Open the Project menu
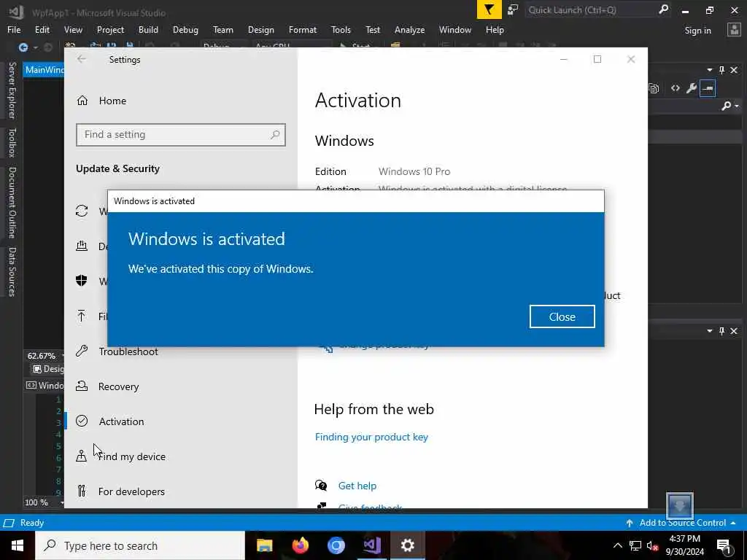 pyautogui.click(x=110, y=29)
